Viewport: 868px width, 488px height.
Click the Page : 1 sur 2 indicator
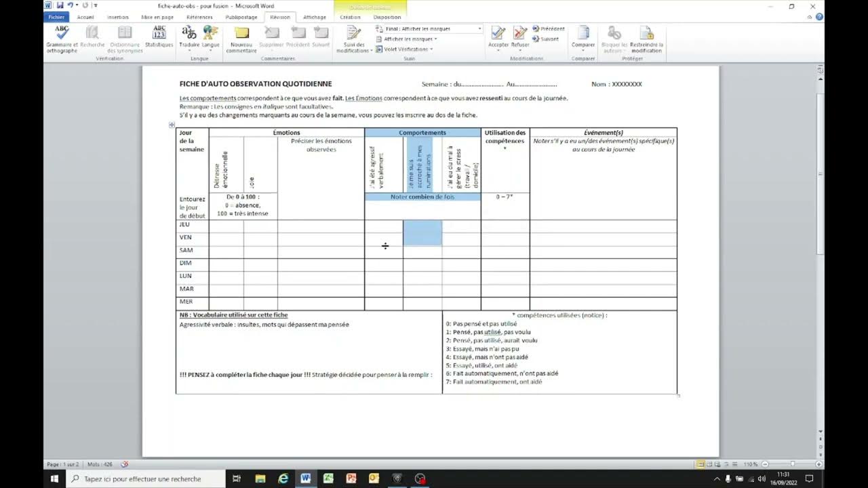[x=62, y=464]
